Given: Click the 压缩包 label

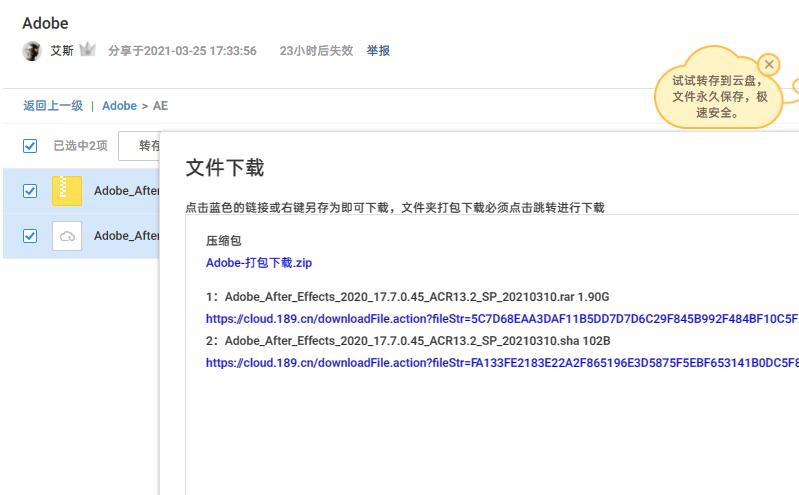Looking at the screenshot, I should [223, 240].
